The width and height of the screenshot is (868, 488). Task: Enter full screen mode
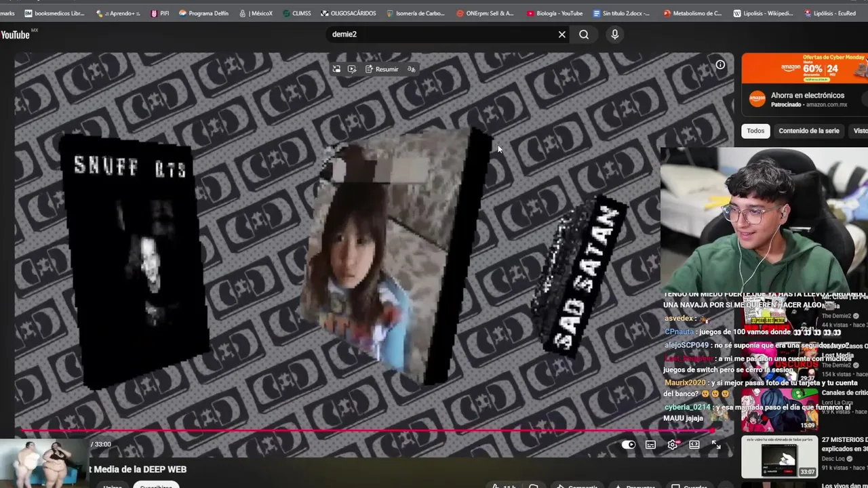(x=716, y=445)
